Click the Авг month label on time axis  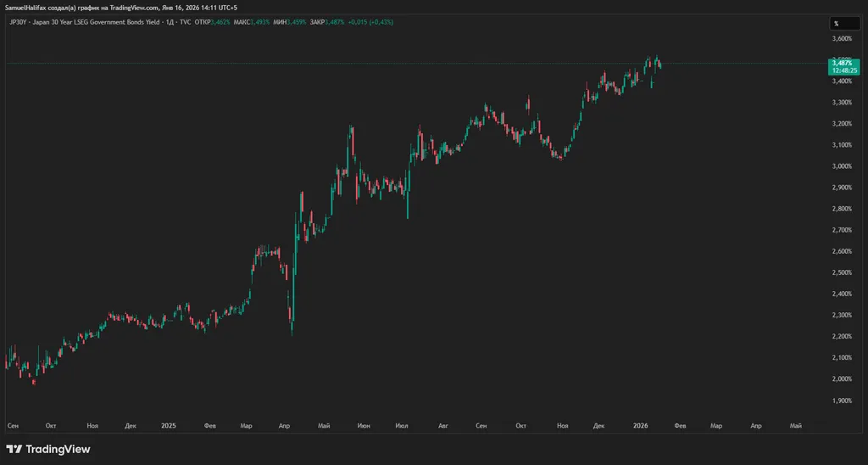(x=442, y=424)
